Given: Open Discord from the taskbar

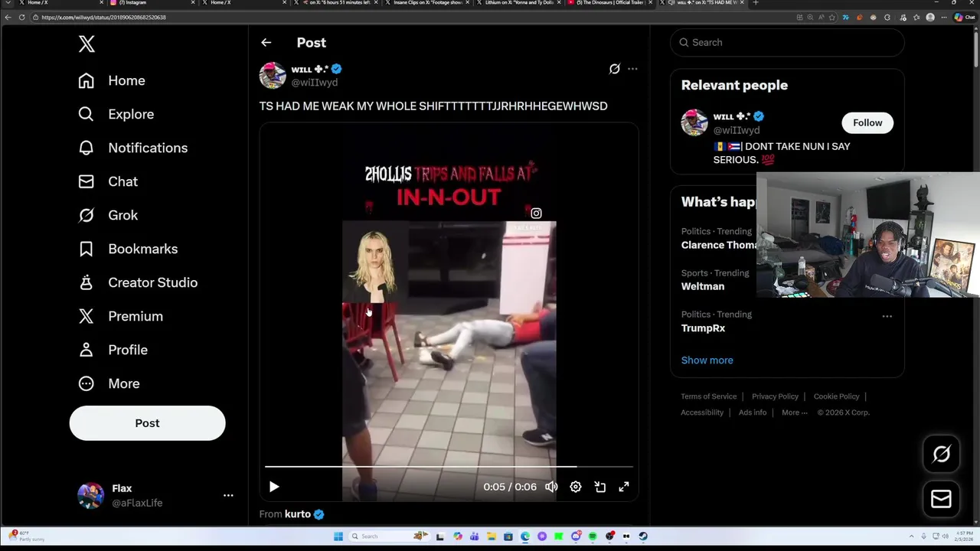Looking at the screenshot, I should (x=576, y=536).
